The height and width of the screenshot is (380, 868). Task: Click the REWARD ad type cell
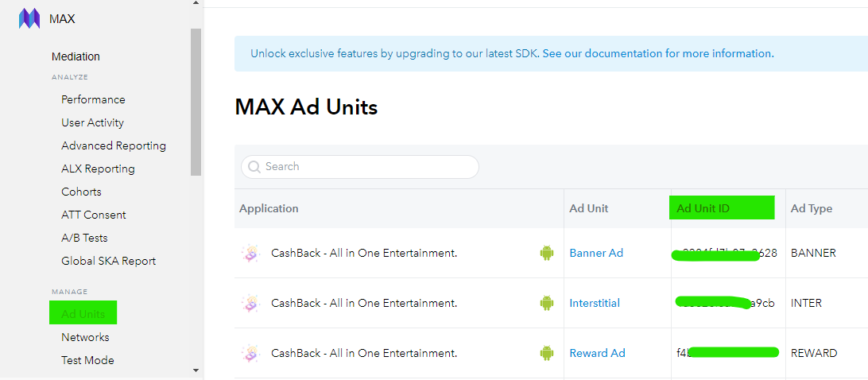pyautogui.click(x=814, y=353)
